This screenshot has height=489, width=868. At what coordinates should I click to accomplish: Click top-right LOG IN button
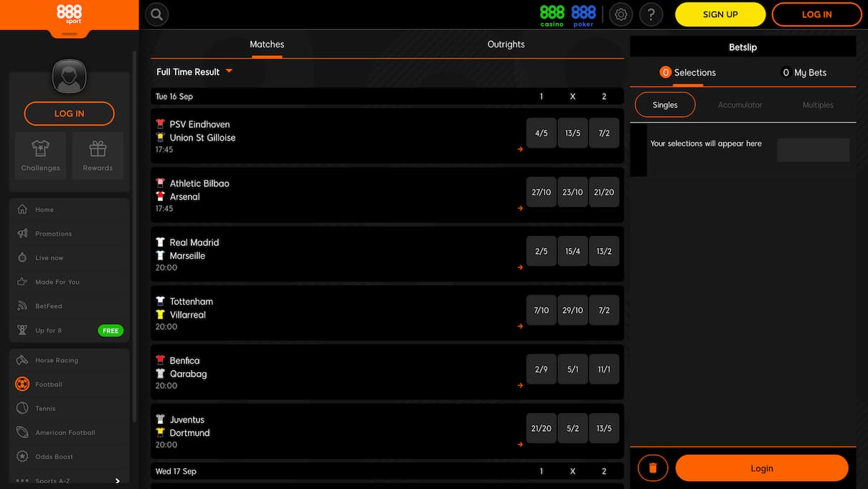(816, 14)
